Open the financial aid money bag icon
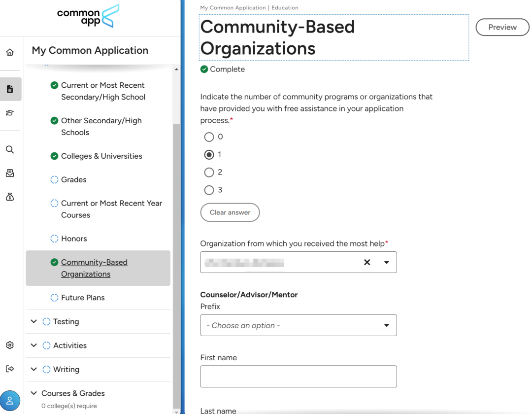 [x=10, y=197]
